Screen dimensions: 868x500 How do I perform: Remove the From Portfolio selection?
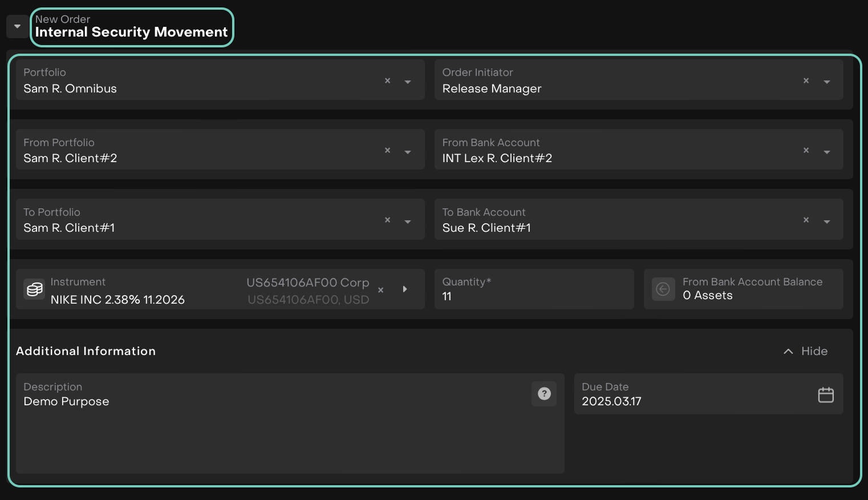pyautogui.click(x=387, y=151)
